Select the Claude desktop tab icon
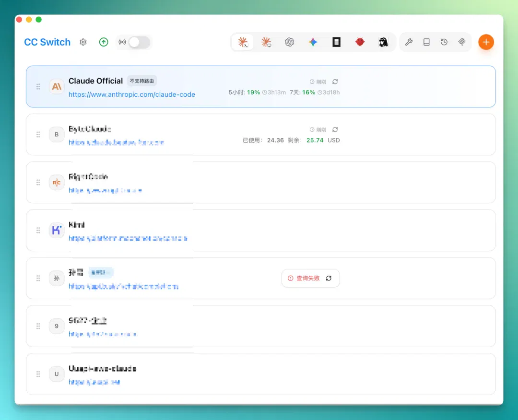518x420 pixels. click(266, 42)
